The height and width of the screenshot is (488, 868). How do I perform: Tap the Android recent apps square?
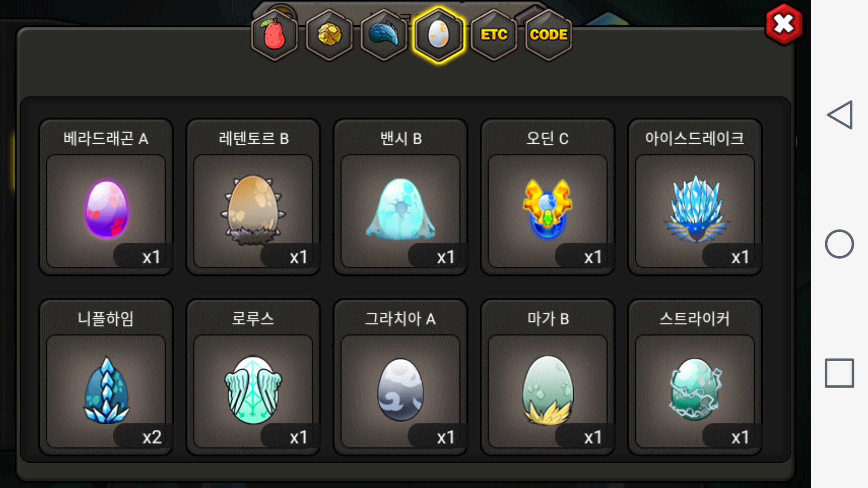click(x=840, y=373)
